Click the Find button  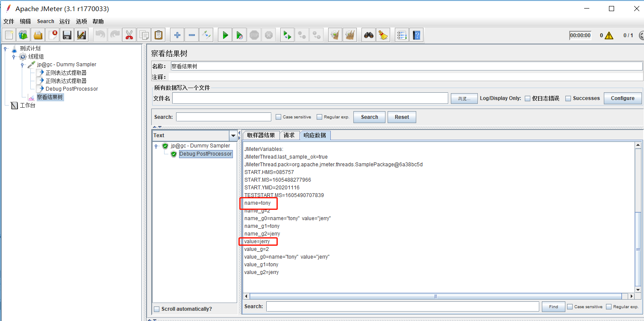tap(553, 307)
